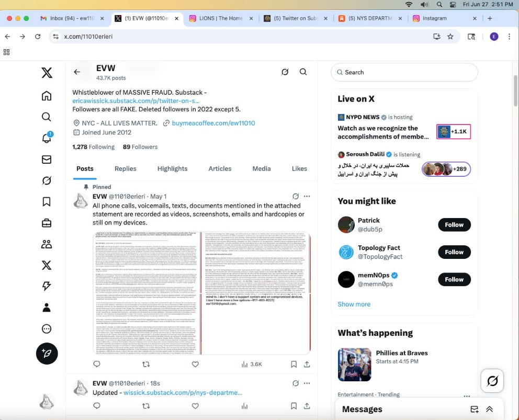Open More circle icon in sidebar
This screenshot has height=420, width=519.
coord(47,328)
